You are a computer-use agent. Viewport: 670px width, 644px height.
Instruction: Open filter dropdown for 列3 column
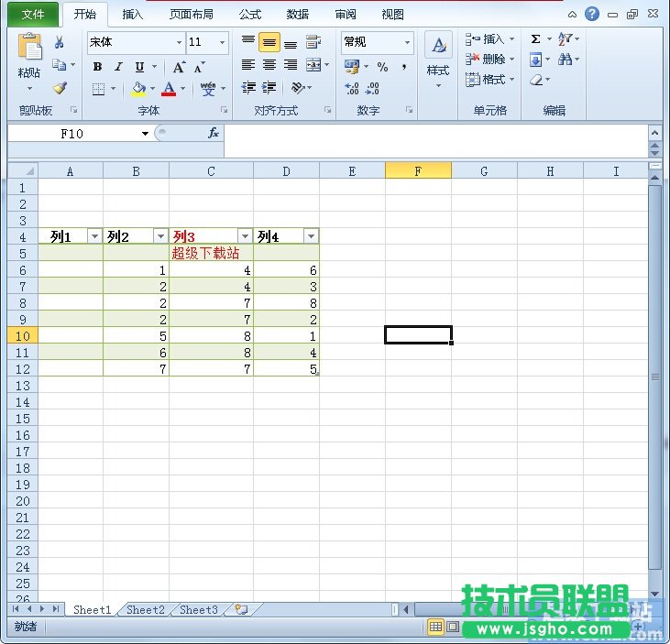click(x=244, y=236)
